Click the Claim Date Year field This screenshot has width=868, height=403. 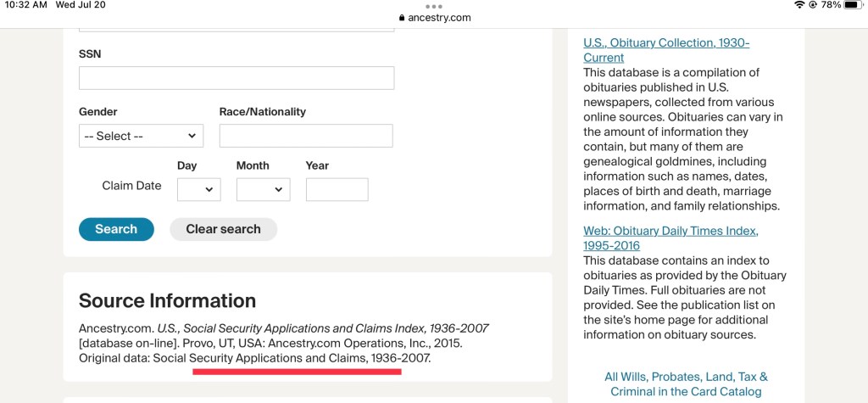coord(337,190)
